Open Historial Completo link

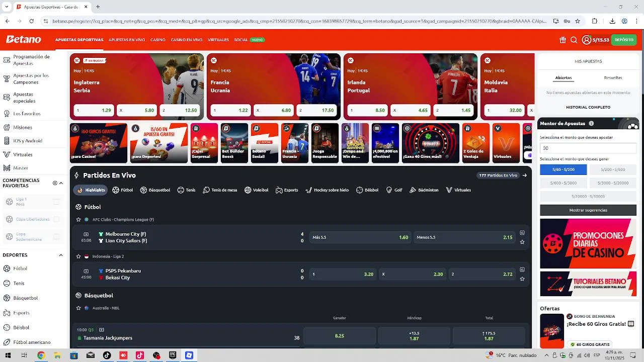click(x=588, y=107)
